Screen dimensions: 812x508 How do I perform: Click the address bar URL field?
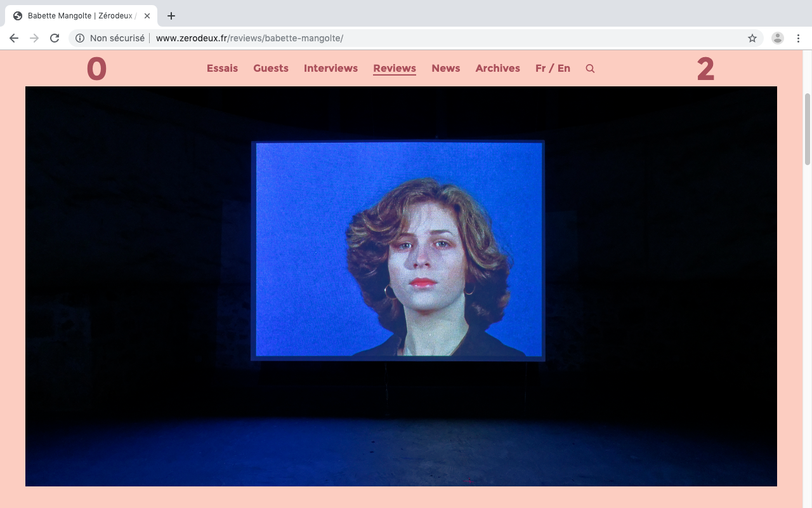416,38
